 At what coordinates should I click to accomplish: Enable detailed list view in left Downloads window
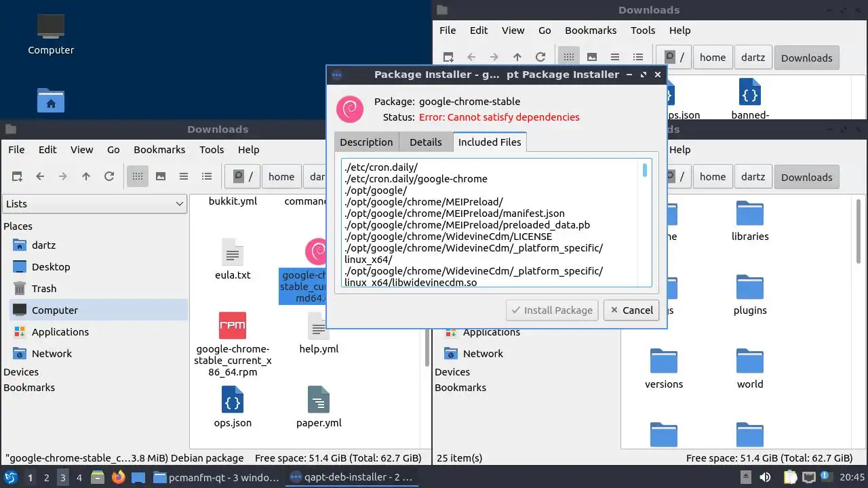207,176
